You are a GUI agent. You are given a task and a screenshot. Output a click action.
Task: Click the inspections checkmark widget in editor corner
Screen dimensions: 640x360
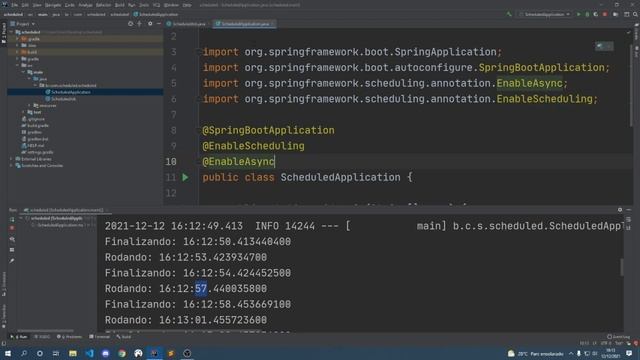coord(628,32)
